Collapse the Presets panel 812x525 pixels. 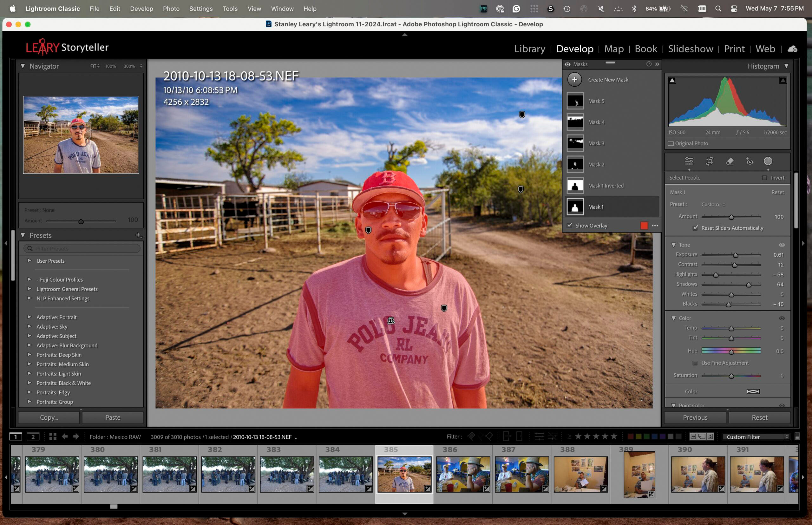pos(23,235)
